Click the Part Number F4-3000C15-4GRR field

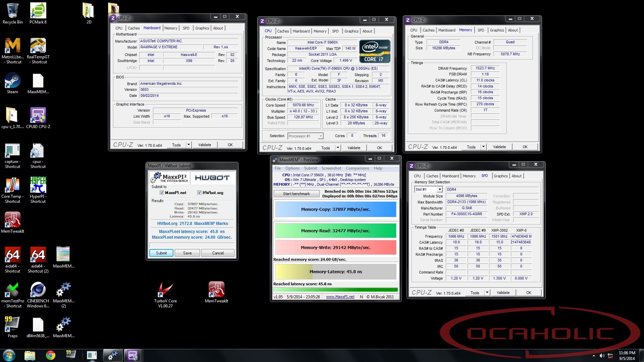click(x=467, y=214)
